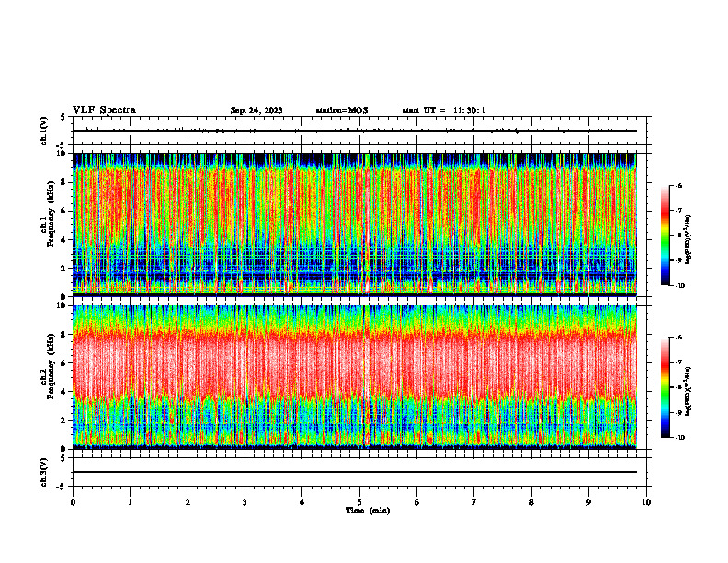Click time axis tick label "2"
Viewport: 728px width, 563px height.
pyautogui.click(x=188, y=502)
